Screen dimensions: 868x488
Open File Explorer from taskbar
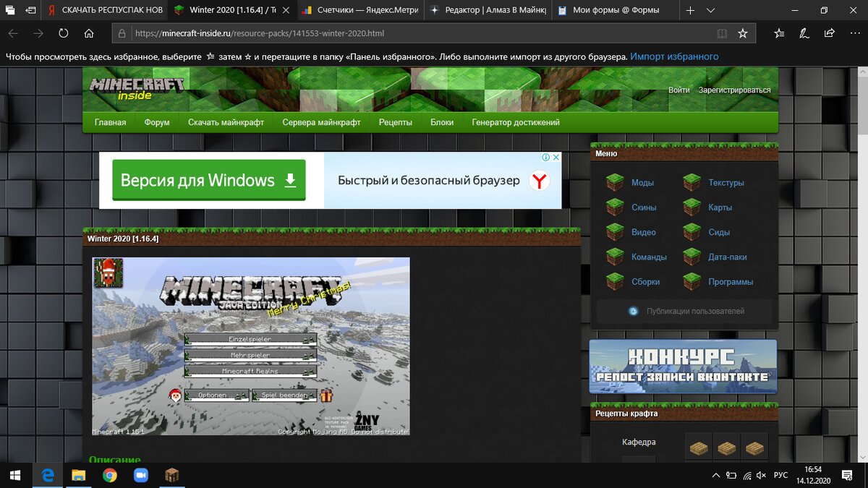pos(79,475)
